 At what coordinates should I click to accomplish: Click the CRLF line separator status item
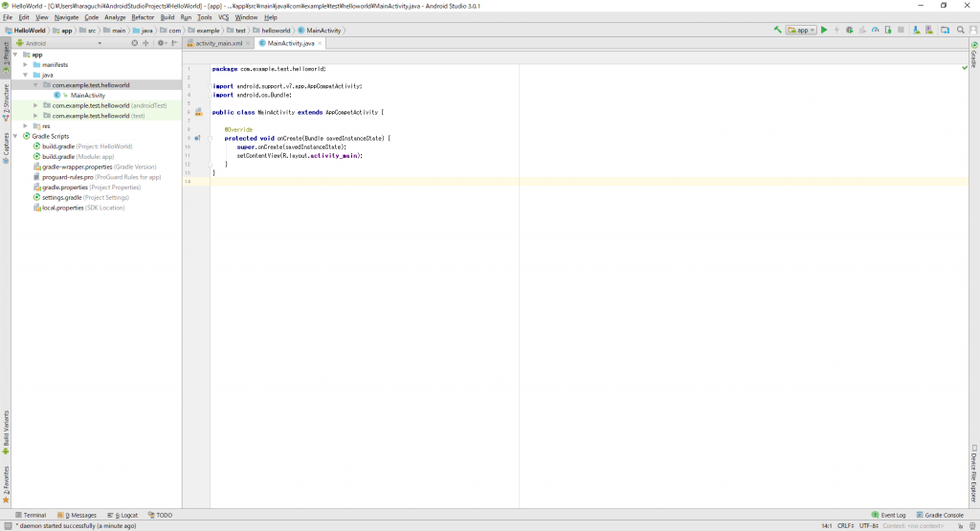click(x=846, y=526)
